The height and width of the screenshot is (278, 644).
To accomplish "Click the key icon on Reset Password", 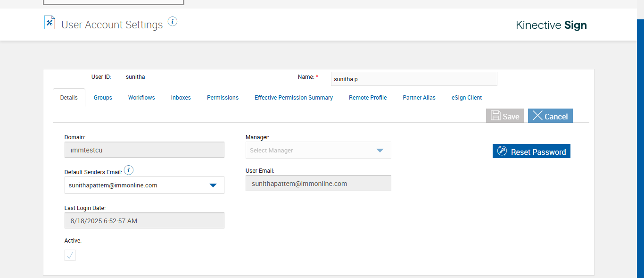I will point(502,152).
